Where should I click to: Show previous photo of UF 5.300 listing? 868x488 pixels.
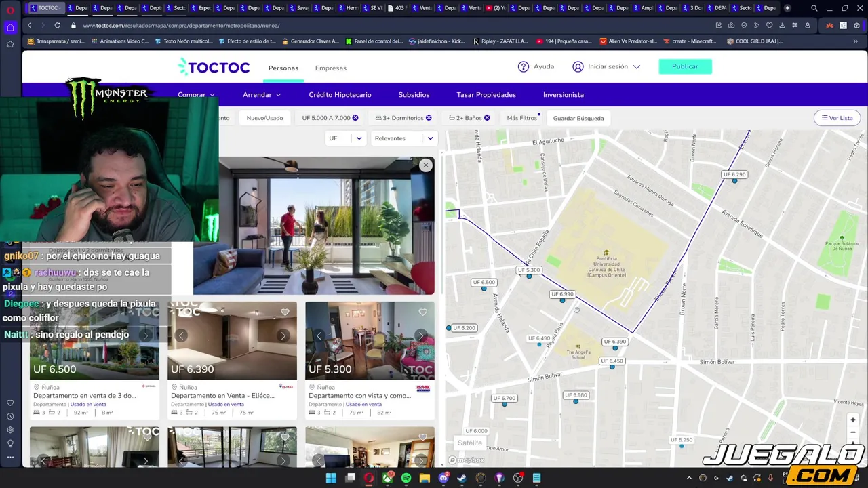(319, 335)
